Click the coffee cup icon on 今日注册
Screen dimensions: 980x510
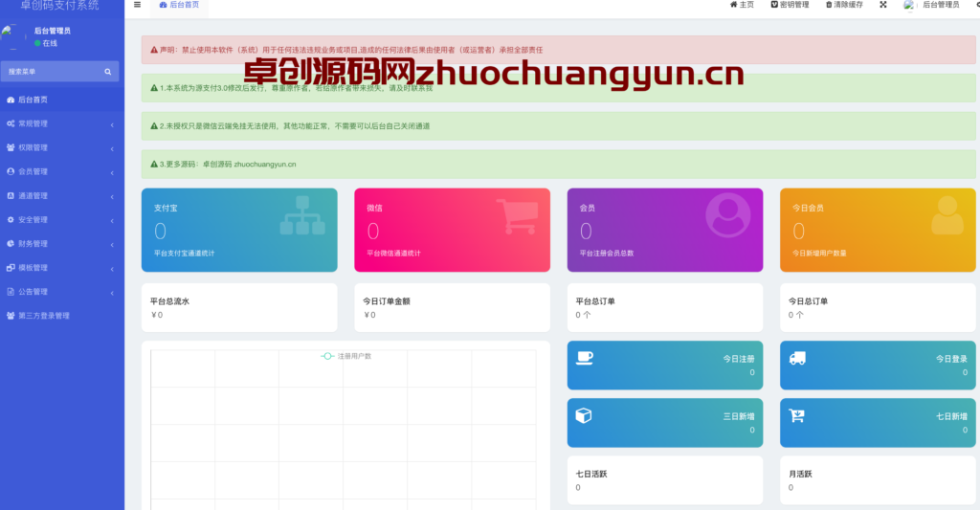(x=585, y=358)
